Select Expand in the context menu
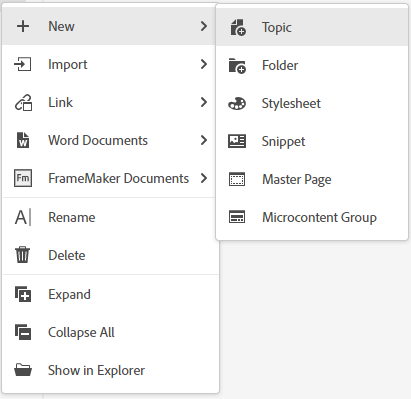Viewport: 411px width, 399px height. click(x=110, y=294)
